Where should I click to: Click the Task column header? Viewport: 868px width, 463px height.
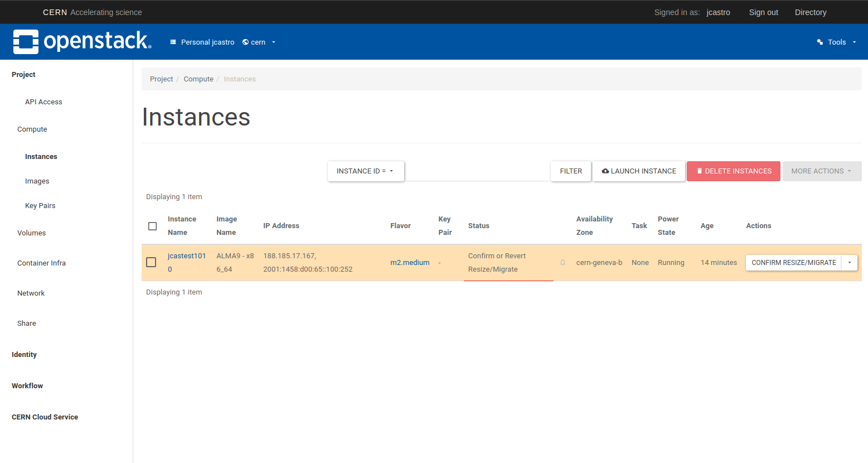(x=639, y=226)
